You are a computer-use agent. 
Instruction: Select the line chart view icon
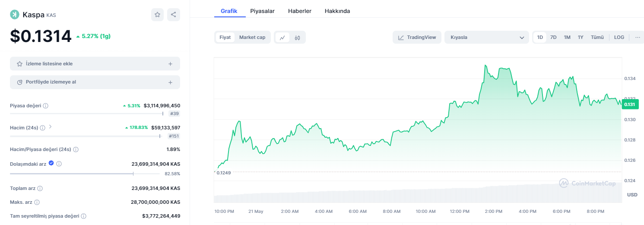pyautogui.click(x=282, y=38)
